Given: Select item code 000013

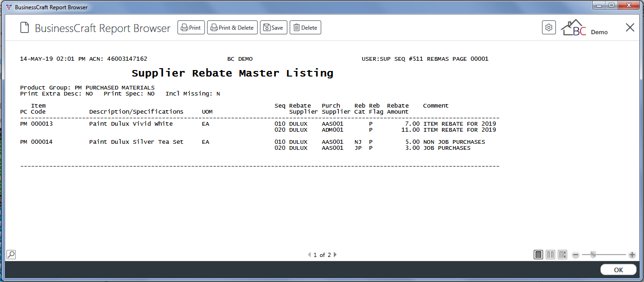Looking at the screenshot, I should [42, 124].
